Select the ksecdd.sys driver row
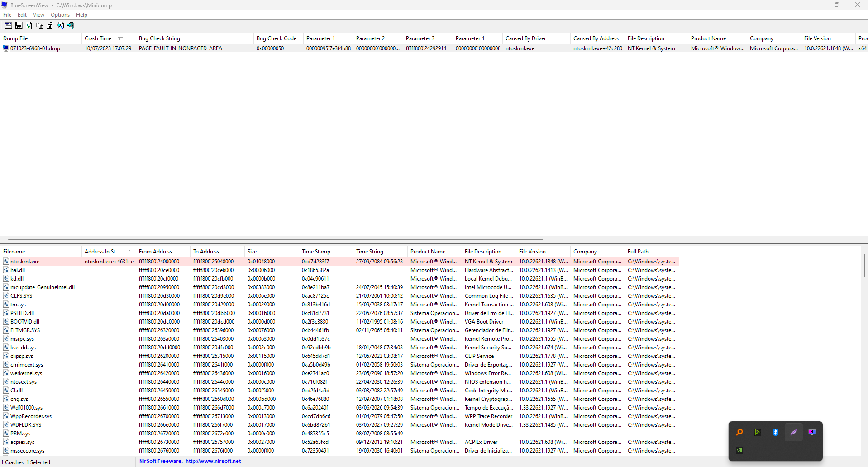 pyautogui.click(x=339, y=348)
